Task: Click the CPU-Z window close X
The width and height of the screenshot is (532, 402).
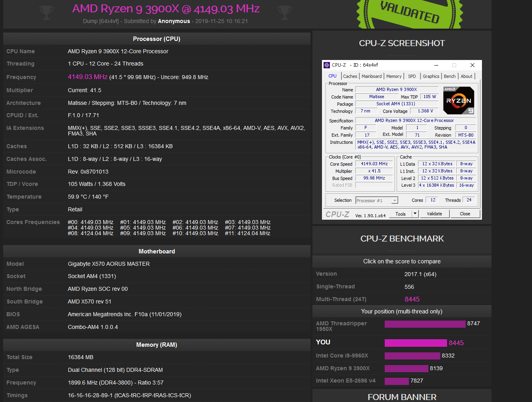Action: click(x=472, y=65)
